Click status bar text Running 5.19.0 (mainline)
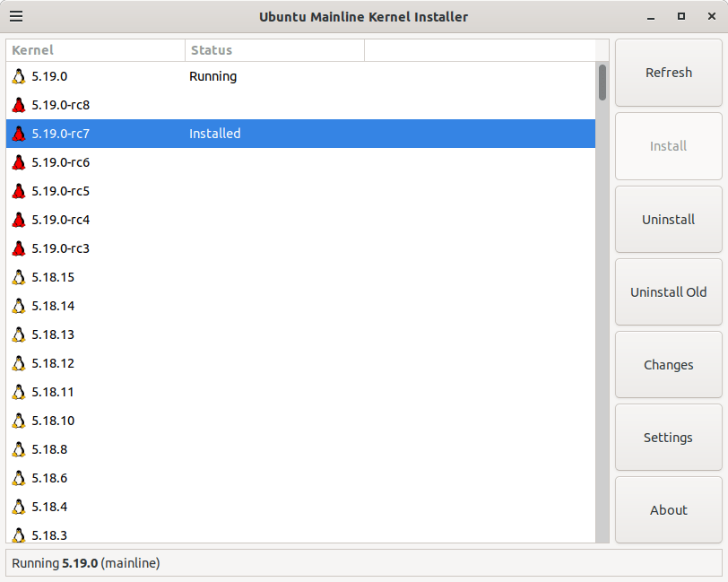 click(x=86, y=563)
